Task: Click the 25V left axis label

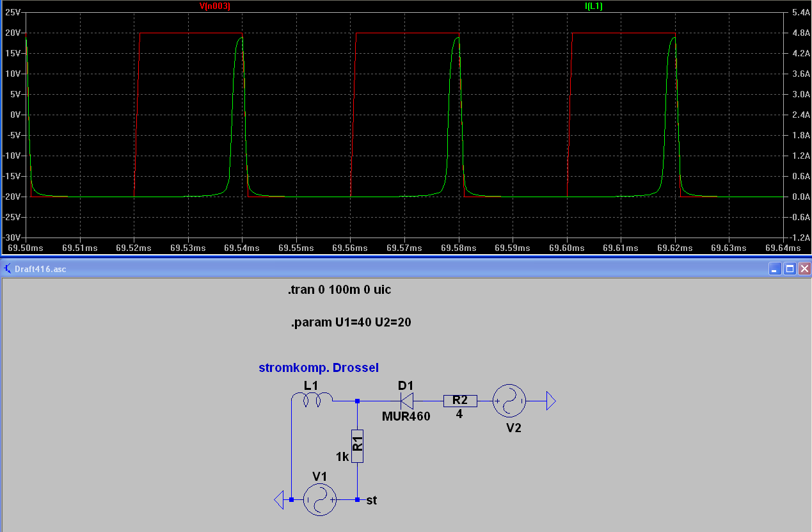Action: tap(13, 12)
